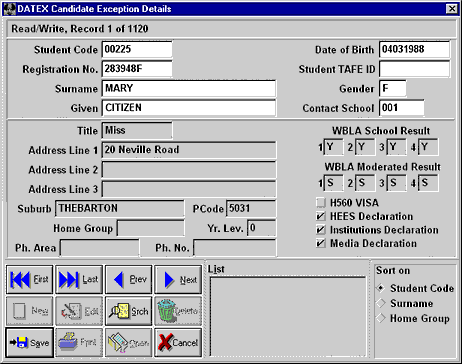
Task: Open Srch to search candidates
Action: [129, 311]
